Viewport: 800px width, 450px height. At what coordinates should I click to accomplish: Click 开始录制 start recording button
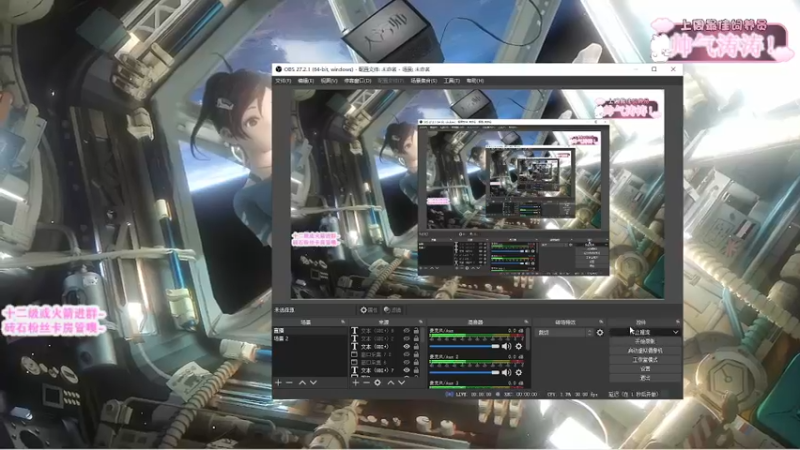pos(645,341)
